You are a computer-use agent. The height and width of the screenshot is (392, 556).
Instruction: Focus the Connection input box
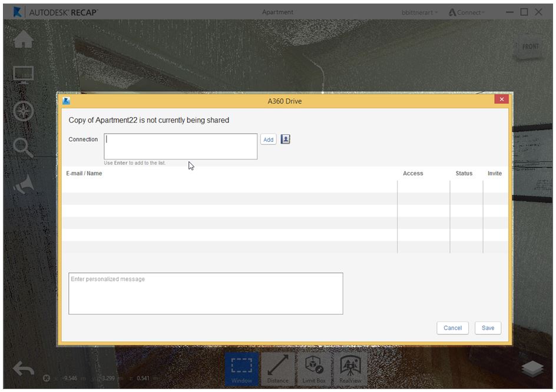coord(180,147)
